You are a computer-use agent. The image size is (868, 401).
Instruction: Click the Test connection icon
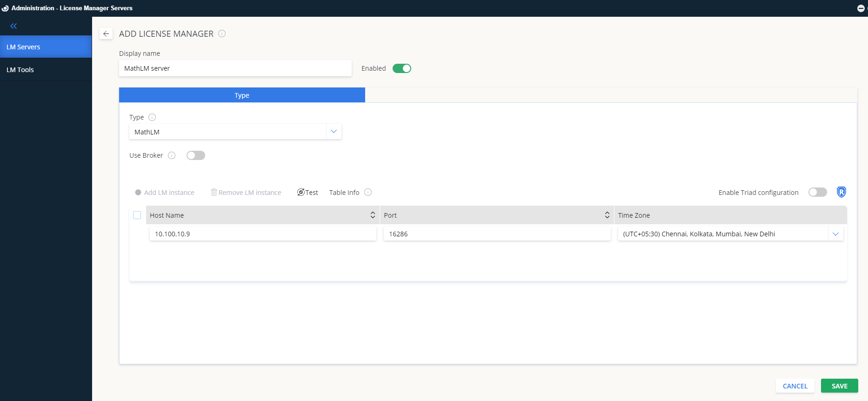tap(301, 192)
